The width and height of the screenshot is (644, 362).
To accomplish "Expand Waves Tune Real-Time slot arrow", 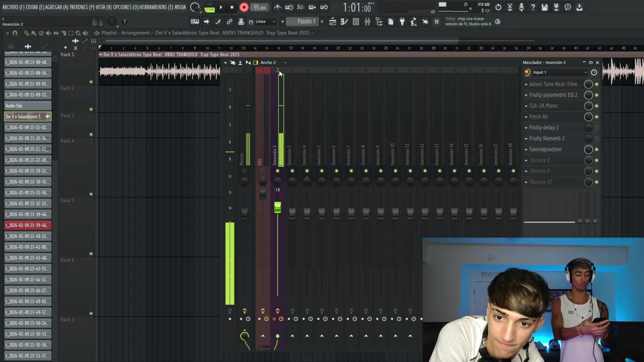I will click(526, 84).
